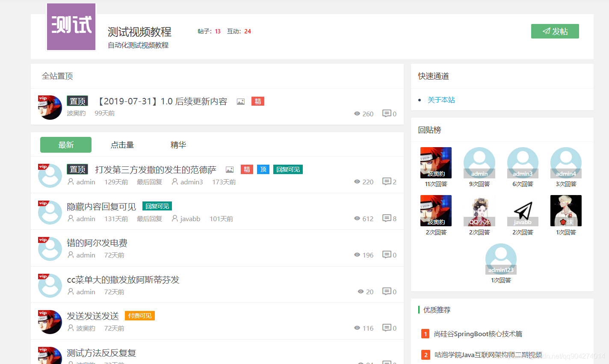Open post 错的阿尔发电费
Screen dimensions: 609x364
pos(97,243)
